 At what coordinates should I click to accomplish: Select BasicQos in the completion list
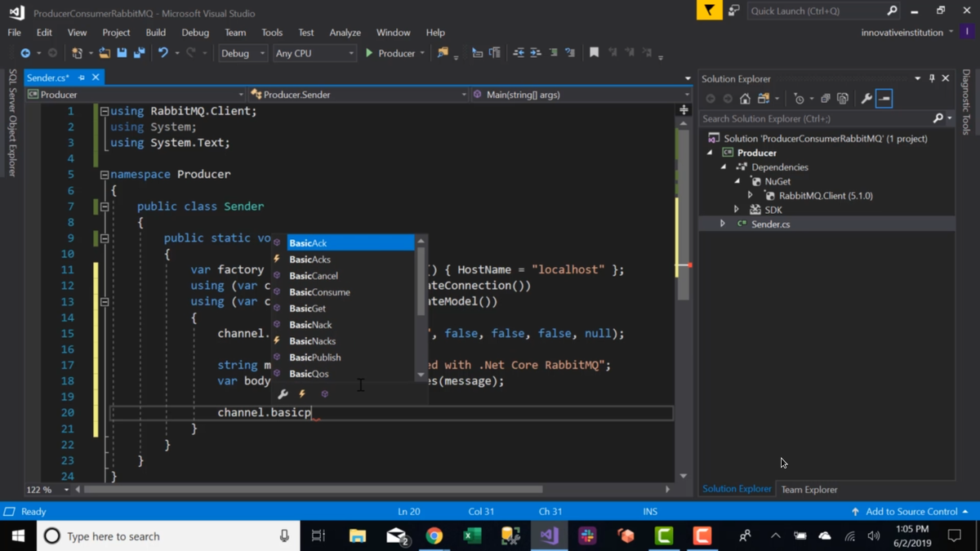click(x=309, y=374)
